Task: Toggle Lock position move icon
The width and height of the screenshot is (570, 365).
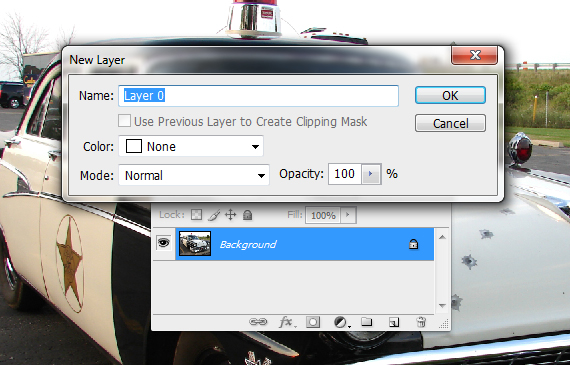Action: pos(230,215)
